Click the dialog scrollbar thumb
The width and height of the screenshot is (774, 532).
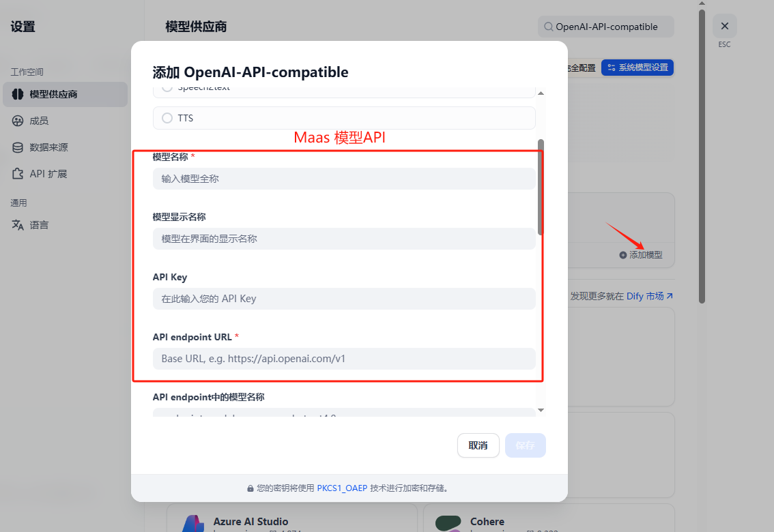[541, 188]
